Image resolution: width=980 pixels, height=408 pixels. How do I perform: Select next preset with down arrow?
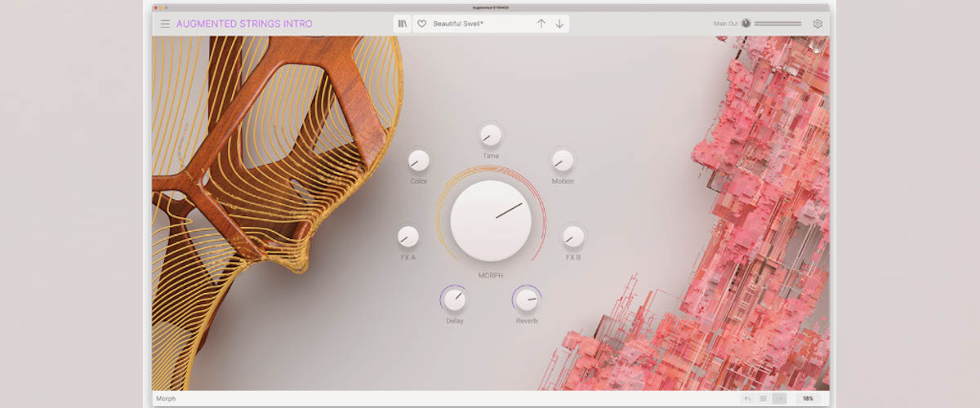559,24
